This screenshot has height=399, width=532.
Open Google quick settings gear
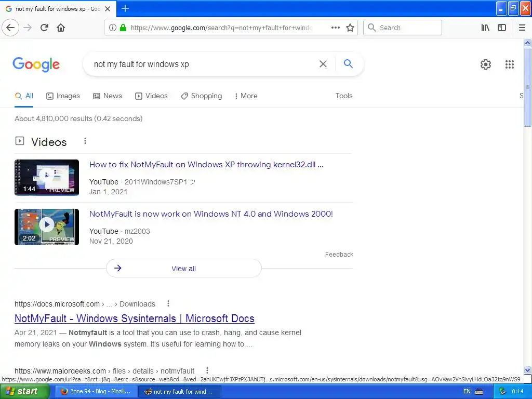(486, 64)
